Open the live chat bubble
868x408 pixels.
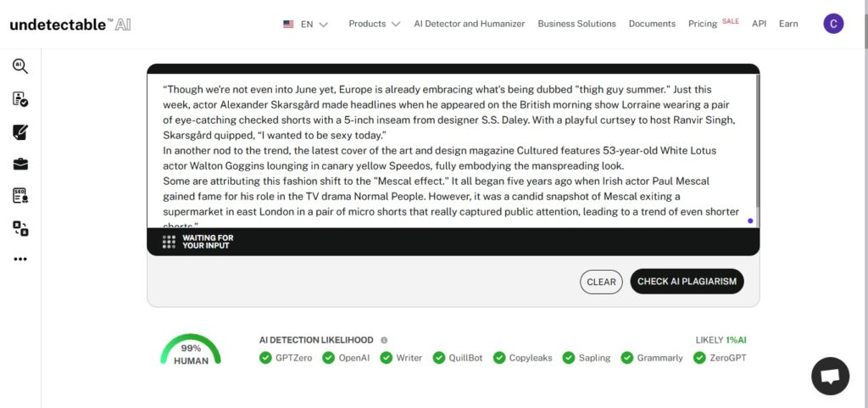[830, 376]
